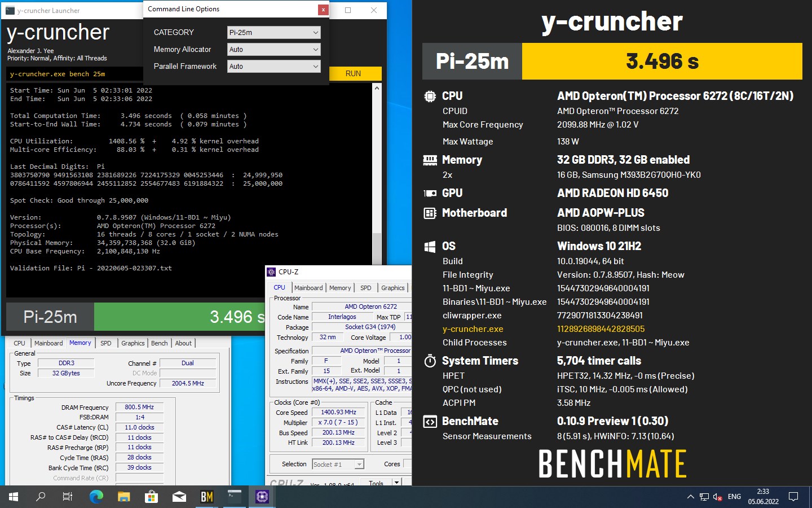The height and width of the screenshot is (508, 812).
Task: Click the Uncore Frequency 2004.5 MHz value
Action: (x=188, y=383)
